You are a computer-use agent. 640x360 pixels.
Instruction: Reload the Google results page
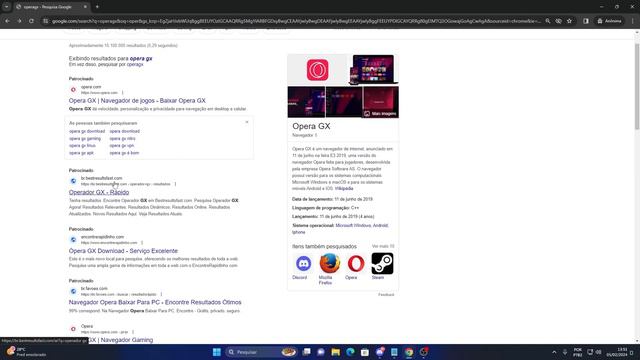point(31,21)
